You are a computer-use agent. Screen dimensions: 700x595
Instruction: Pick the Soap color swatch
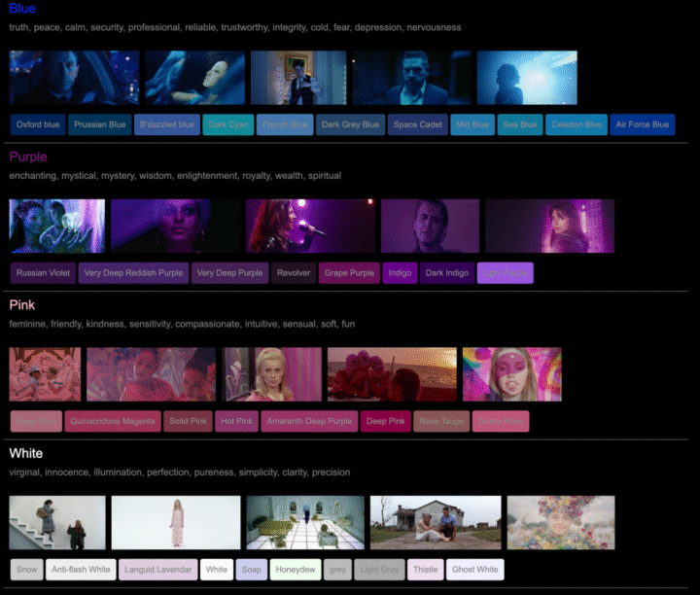pyautogui.click(x=252, y=569)
